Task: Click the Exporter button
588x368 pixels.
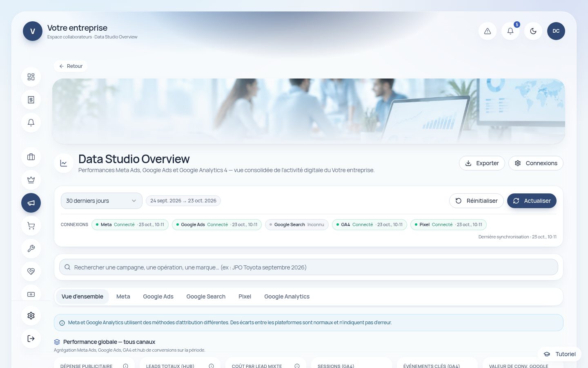Action: pos(482,163)
